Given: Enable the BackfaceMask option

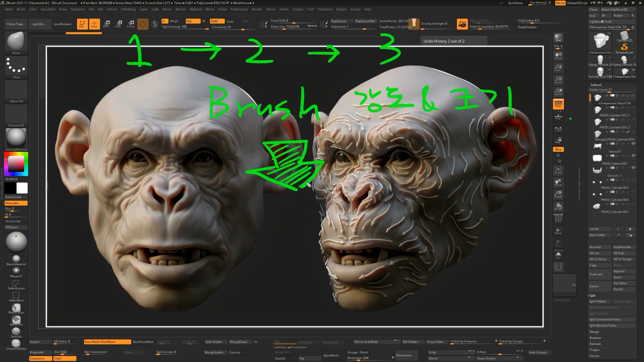Looking at the screenshot, I should click(143, 342).
